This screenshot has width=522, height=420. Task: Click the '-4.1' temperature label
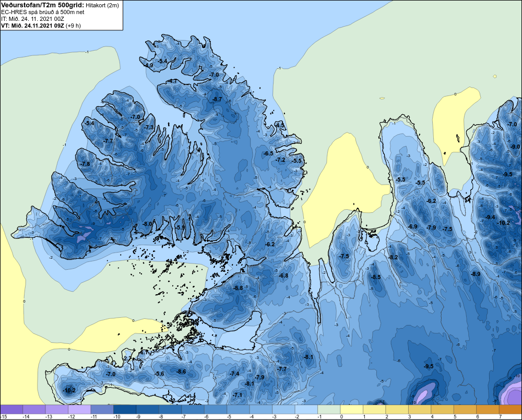(x=144, y=352)
